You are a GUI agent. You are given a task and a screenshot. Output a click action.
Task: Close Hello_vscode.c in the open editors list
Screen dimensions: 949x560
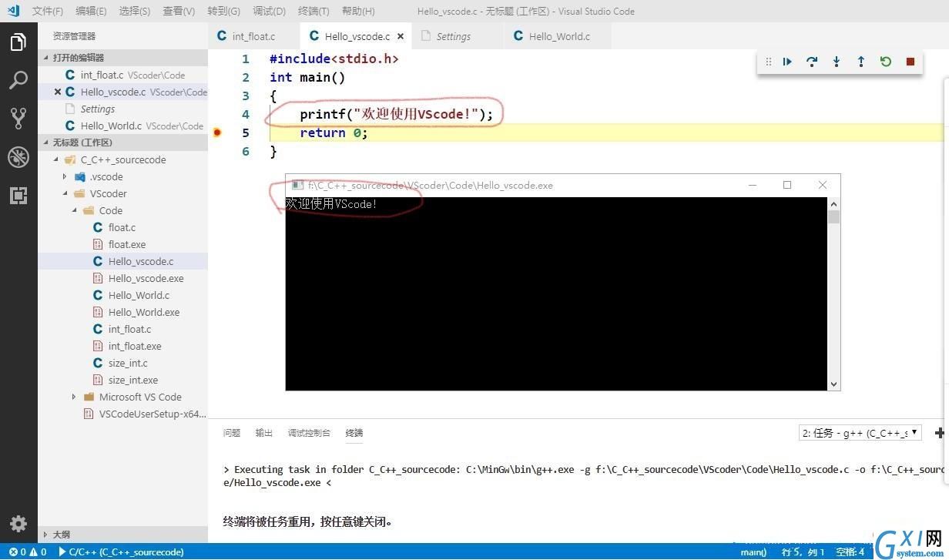tap(58, 92)
